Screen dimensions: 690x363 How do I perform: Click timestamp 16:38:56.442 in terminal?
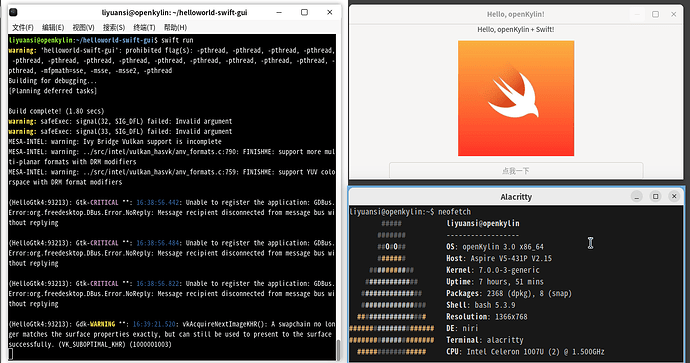[x=158, y=202]
